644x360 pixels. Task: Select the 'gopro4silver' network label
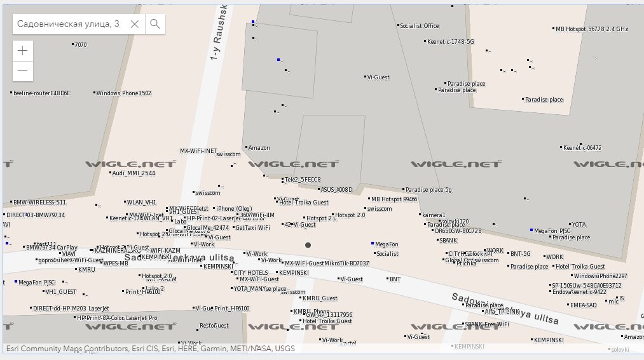click(x=55, y=260)
